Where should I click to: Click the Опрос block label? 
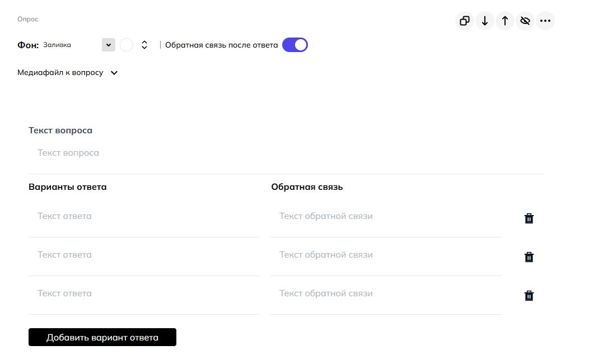tap(28, 19)
